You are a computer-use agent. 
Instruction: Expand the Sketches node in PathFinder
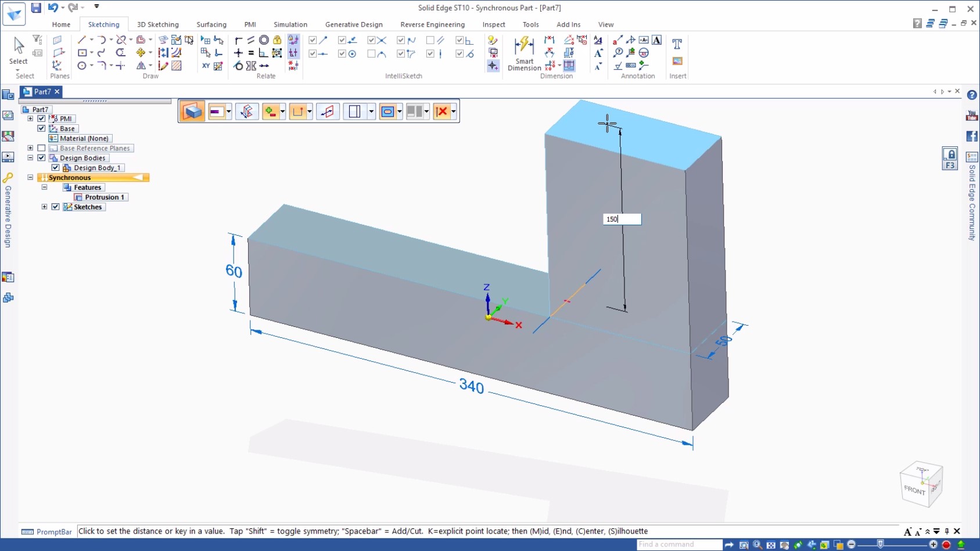coord(45,207)
